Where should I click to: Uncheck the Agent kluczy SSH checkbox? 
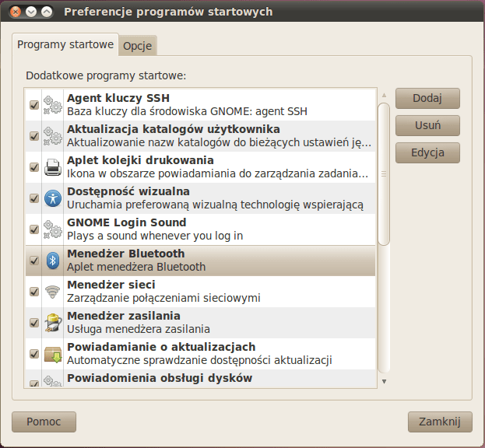pos(34,105)
